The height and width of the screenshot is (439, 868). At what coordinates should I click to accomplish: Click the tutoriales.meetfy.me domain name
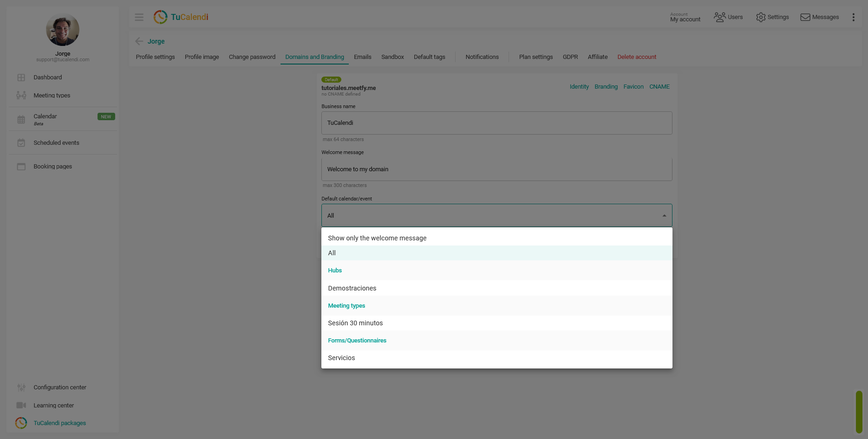click(348, 88)
